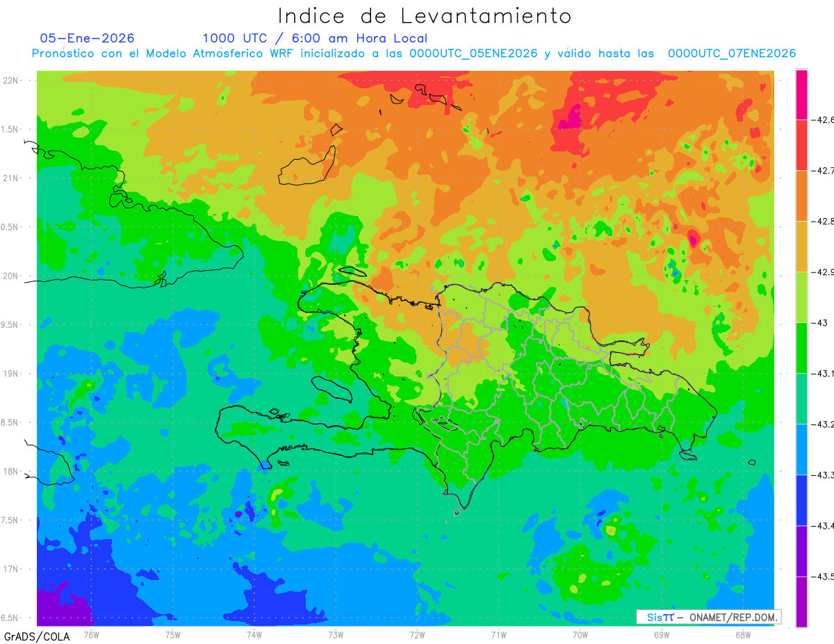Pick the violet swatch between -43.4 and -43.5
This screenshot has width=834, height=644.
[x=801, y=550]
